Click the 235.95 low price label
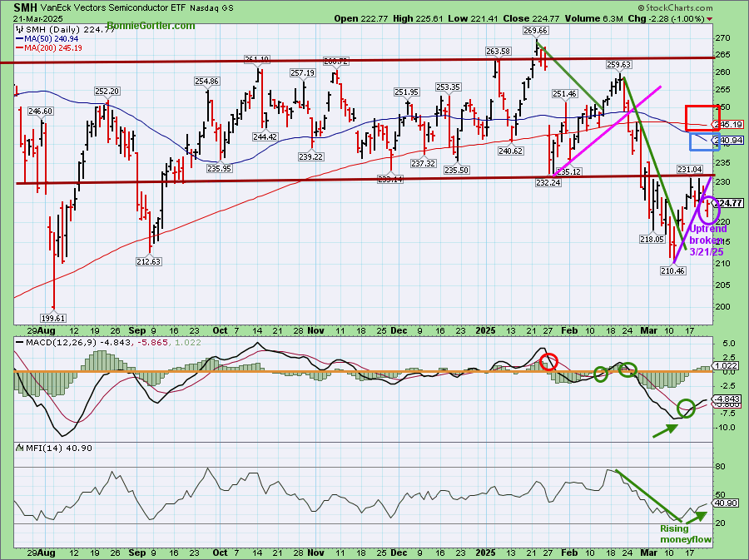The height and width of the screenshot is (560, 749). pyautogui.click(x=219, y=168)
